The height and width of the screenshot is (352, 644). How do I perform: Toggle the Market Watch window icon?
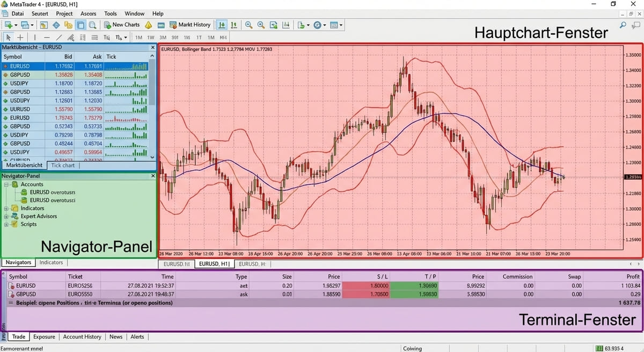(44, 25)
